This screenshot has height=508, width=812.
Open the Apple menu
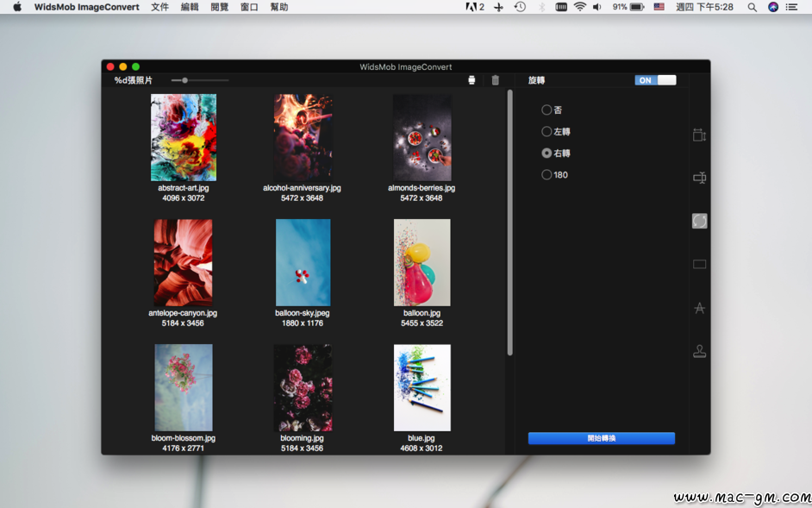[x=17, y=7]
